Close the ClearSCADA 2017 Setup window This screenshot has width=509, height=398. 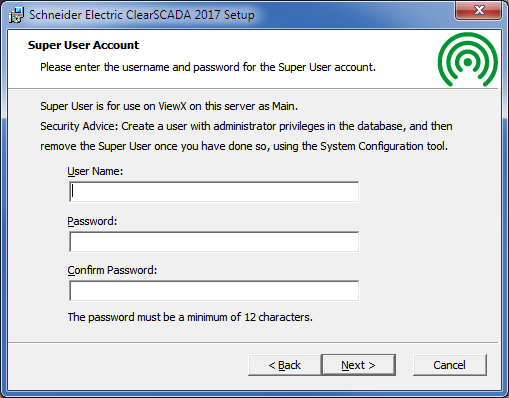(479, 10)
